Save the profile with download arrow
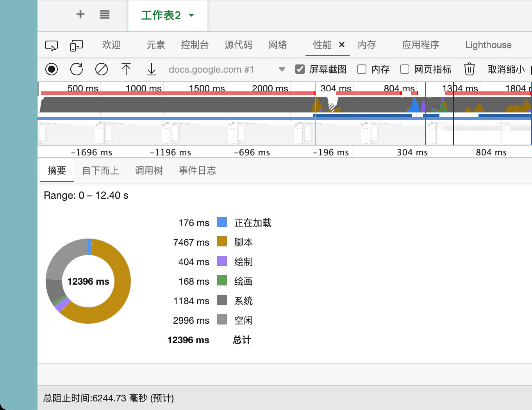 [x=152, y=69]
